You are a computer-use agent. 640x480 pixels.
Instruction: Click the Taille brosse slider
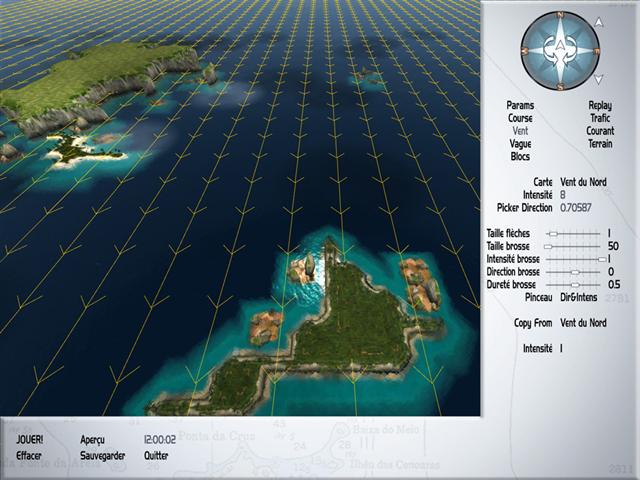(x=573, y=247)
